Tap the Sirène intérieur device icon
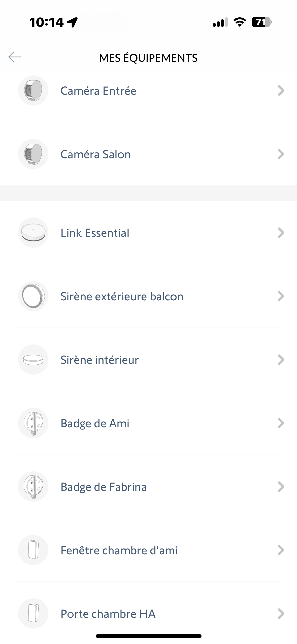This screenshot has width=297, height=644. click(x=33, y=360)
